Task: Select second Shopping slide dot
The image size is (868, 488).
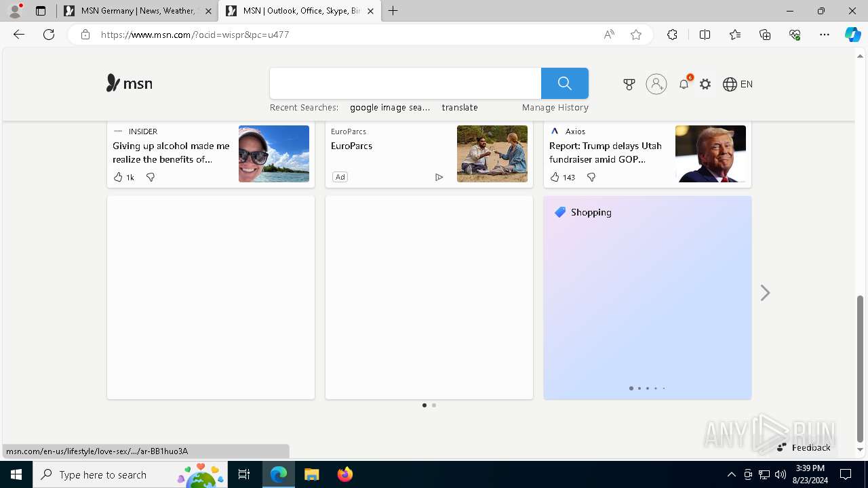Action: coord(639,388)
